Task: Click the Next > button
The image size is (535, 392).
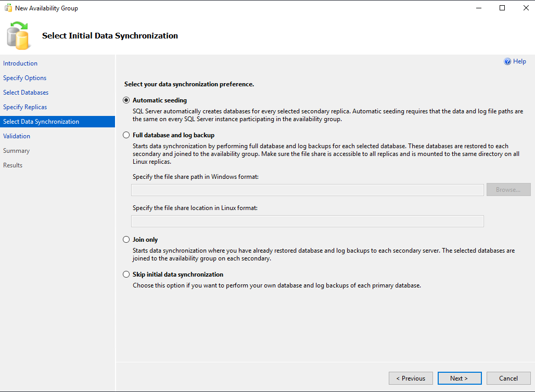Action: 460,378
